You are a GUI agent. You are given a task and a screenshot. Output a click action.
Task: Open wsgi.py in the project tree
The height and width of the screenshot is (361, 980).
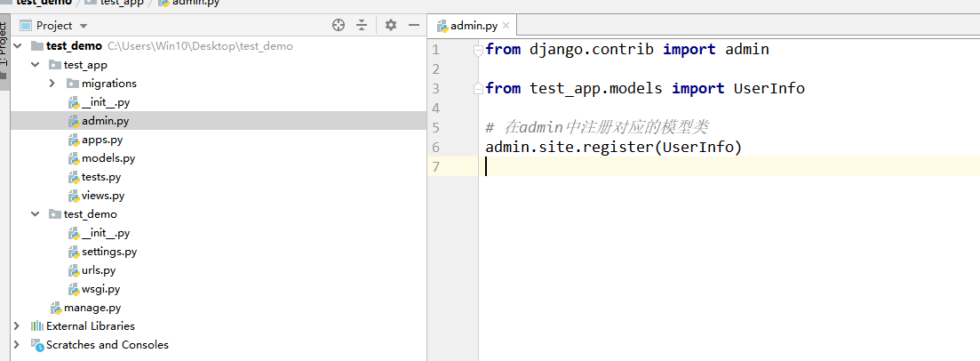(100, 289)
